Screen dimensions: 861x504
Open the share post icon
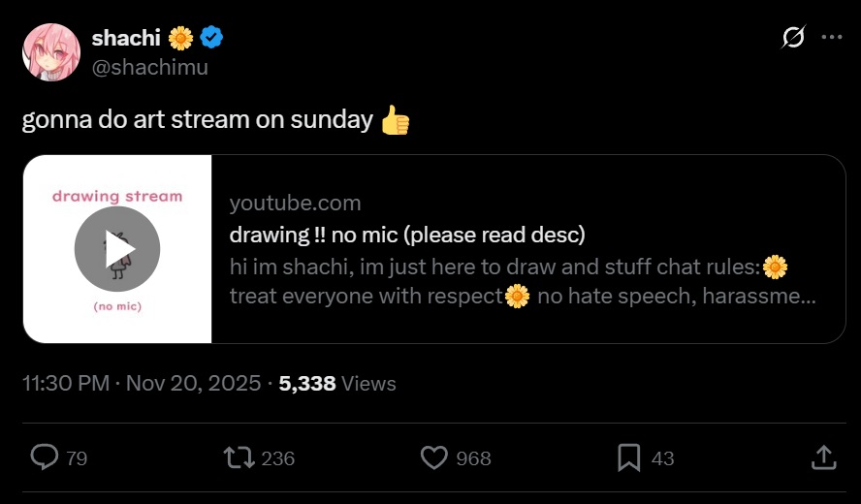pos(822,457)
